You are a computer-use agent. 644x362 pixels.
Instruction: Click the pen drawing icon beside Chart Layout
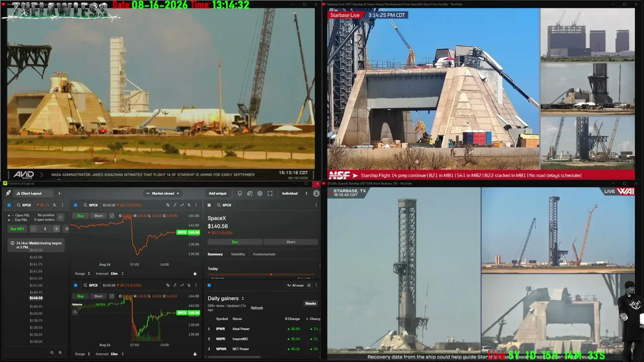9,193
